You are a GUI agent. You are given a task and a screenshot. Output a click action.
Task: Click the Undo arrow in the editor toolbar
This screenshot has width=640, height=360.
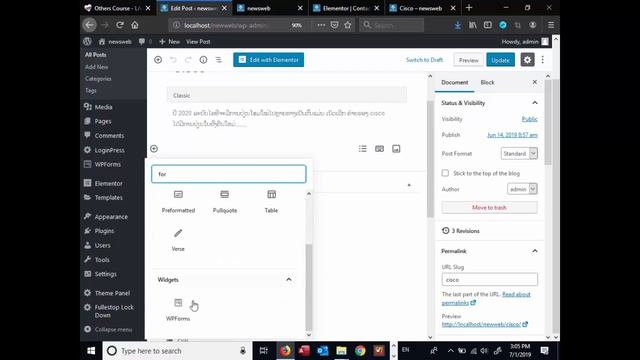(x=173, y=60)
